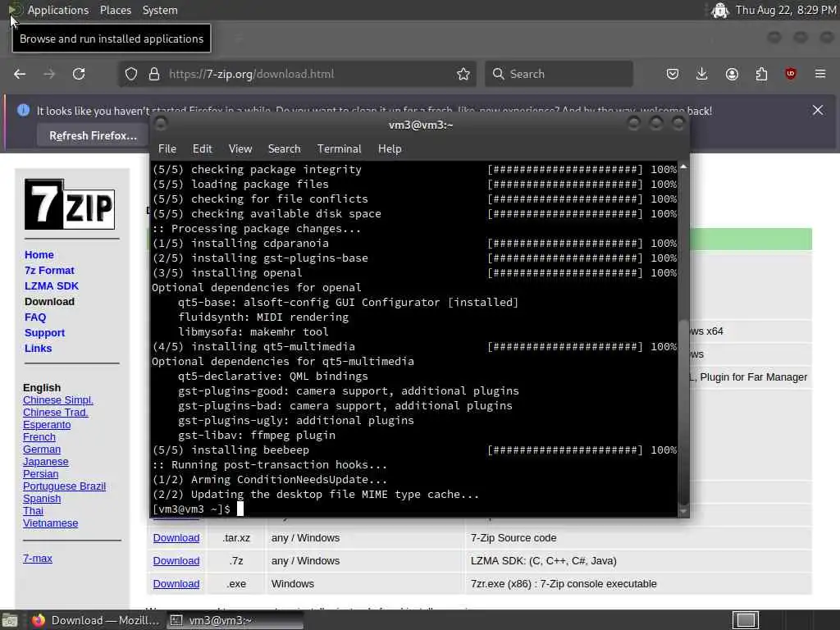
Task: Click the clock in top panel
Action: coord(786,10)
